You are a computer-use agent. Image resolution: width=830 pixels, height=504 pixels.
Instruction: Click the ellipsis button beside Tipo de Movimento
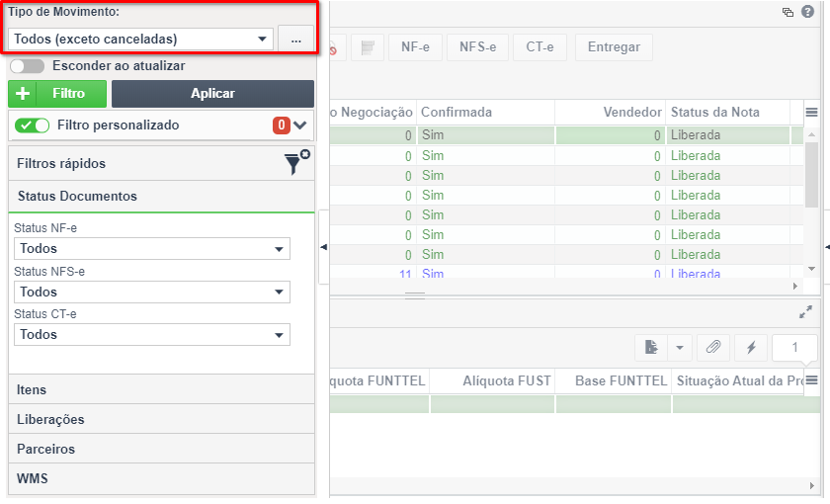[295, 40]
